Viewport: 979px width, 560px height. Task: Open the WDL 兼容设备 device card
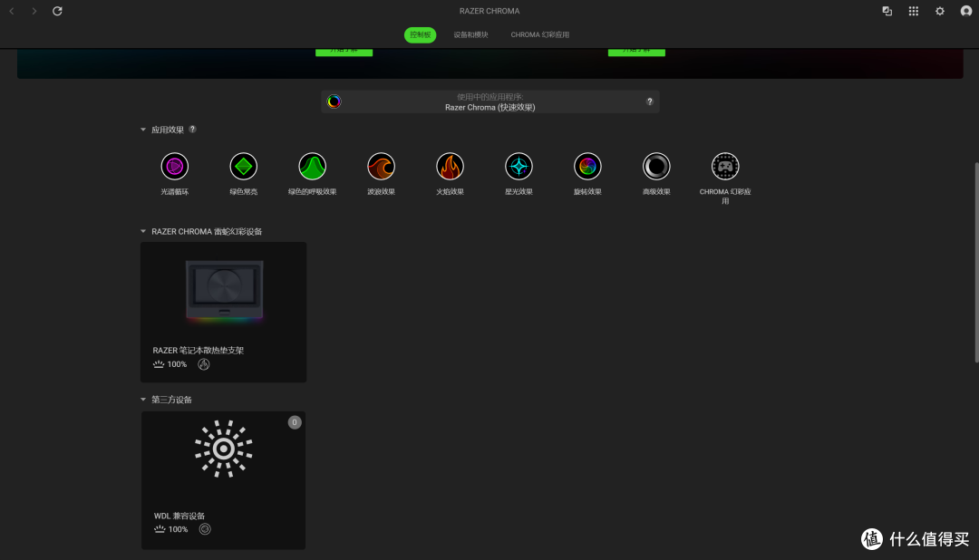tap(224, 480)
